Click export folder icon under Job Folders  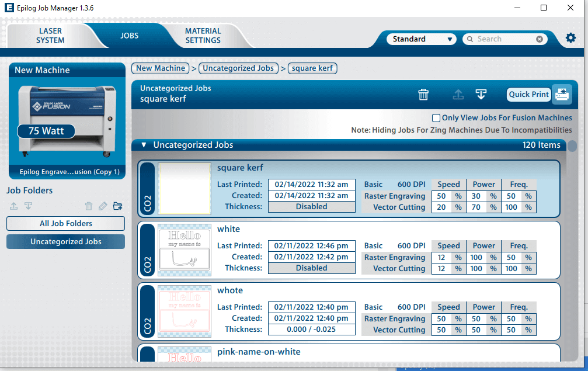point(13,206)
